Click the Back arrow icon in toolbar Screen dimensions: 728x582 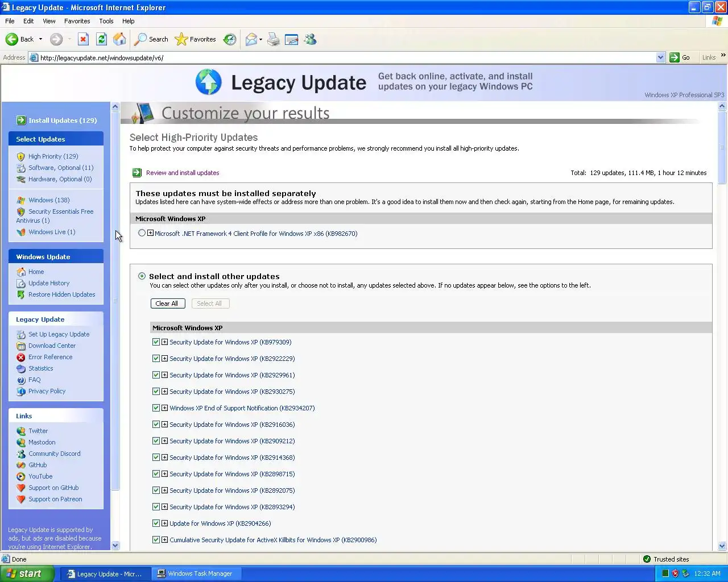tap(11, 39)
